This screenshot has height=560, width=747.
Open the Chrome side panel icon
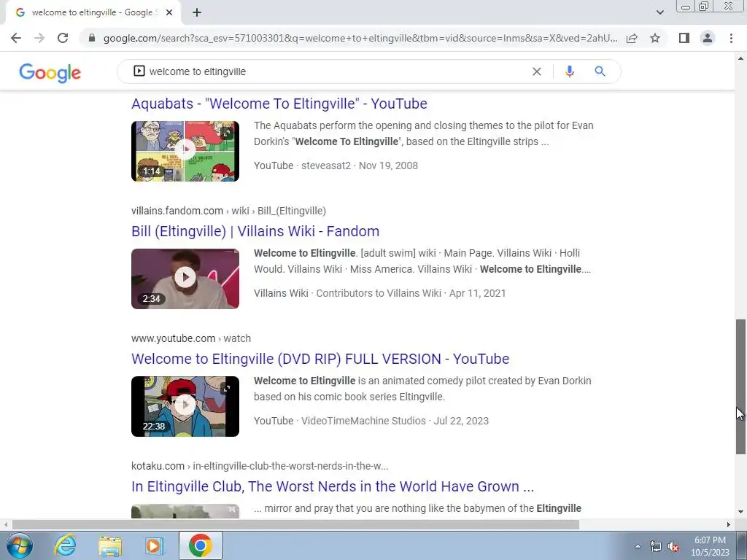click(x=684, y=38)
